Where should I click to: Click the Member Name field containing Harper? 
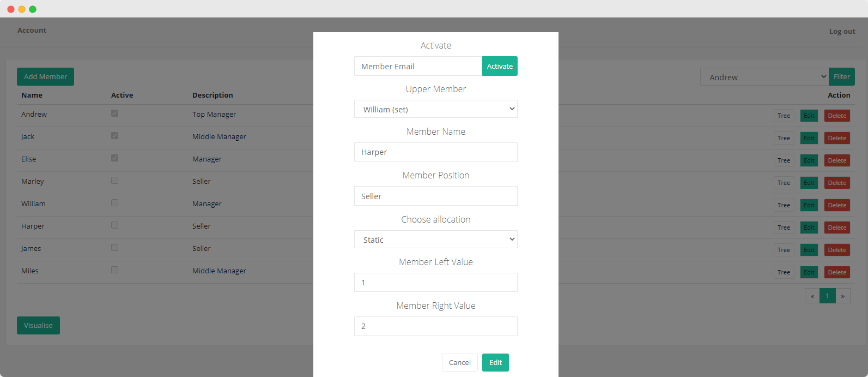[436, 152]
